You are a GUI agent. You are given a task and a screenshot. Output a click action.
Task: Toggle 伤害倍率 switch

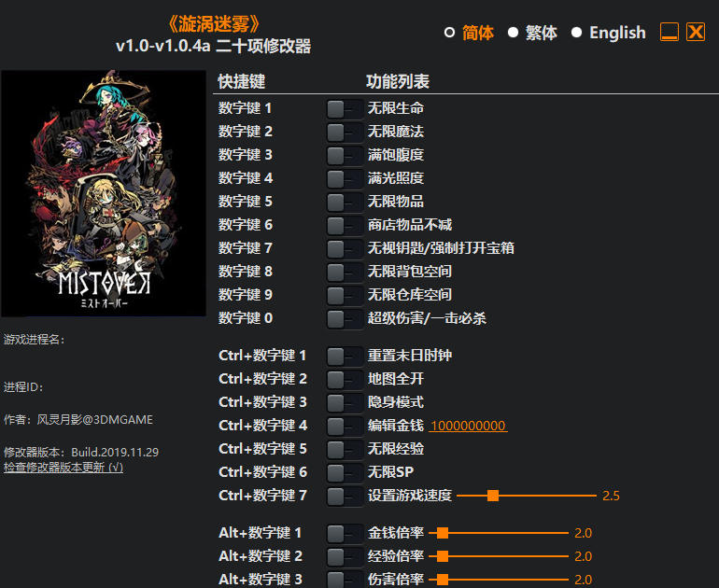pos(345,580)
